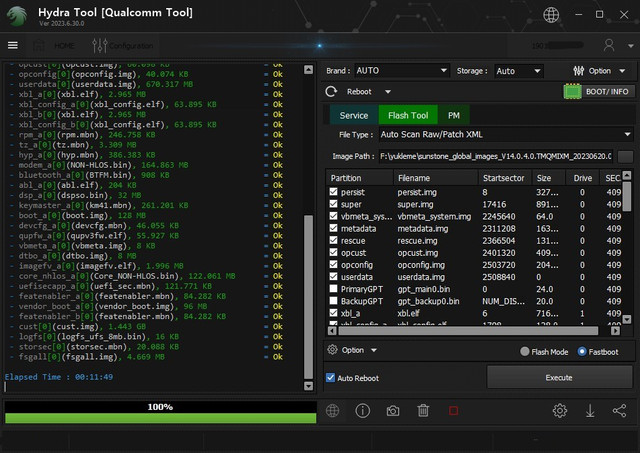
Task: Open the top Option sliders menu
Action: [x=599, y=71]
